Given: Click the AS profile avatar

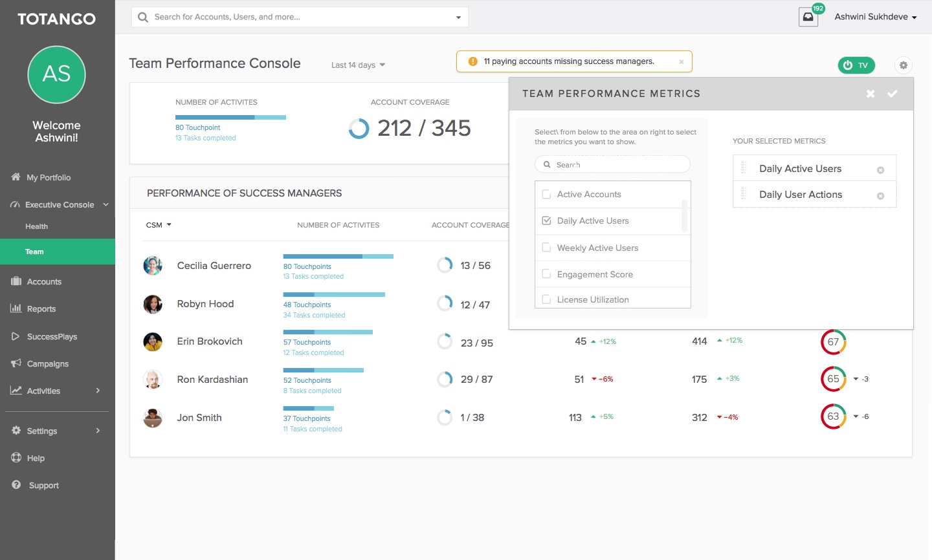Looking at the screenshot, I should pyautogui.click(x=57, y=74).
